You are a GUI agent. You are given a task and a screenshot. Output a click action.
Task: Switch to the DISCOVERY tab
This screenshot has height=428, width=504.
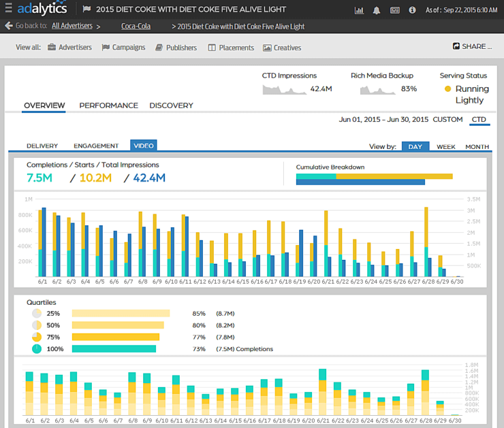click(172, 105)
